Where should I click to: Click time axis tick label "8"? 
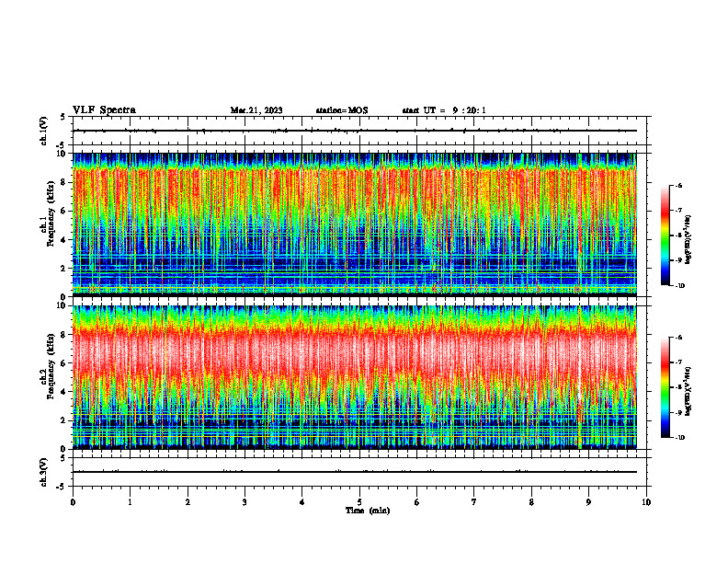pos(531,502)
